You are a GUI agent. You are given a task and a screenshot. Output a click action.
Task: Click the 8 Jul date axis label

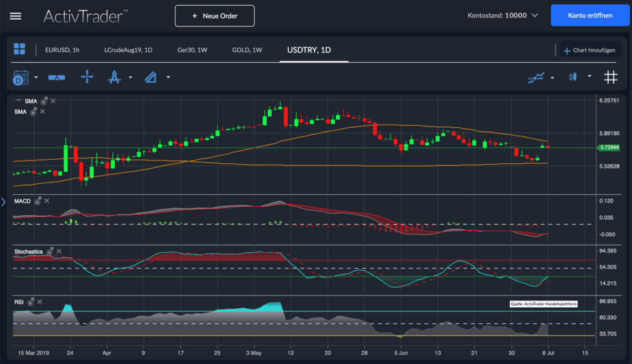tap(548, 353)
